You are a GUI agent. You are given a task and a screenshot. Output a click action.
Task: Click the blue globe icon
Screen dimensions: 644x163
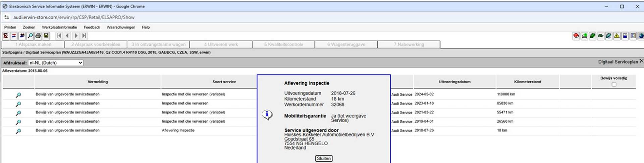click(x=641, y=36)
